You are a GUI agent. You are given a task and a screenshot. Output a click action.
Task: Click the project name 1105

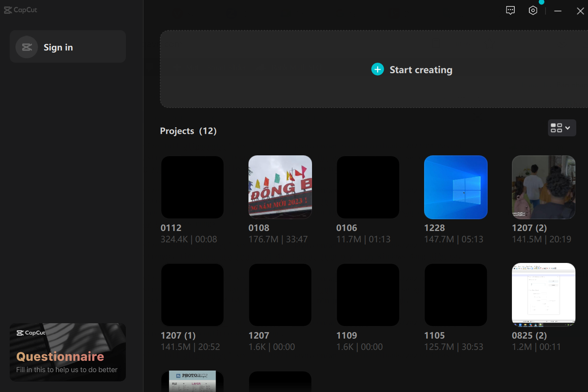(x=434, y=335)
